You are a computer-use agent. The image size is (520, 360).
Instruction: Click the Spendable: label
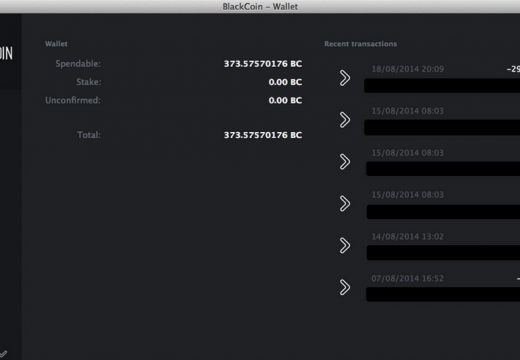click(78, 64)
